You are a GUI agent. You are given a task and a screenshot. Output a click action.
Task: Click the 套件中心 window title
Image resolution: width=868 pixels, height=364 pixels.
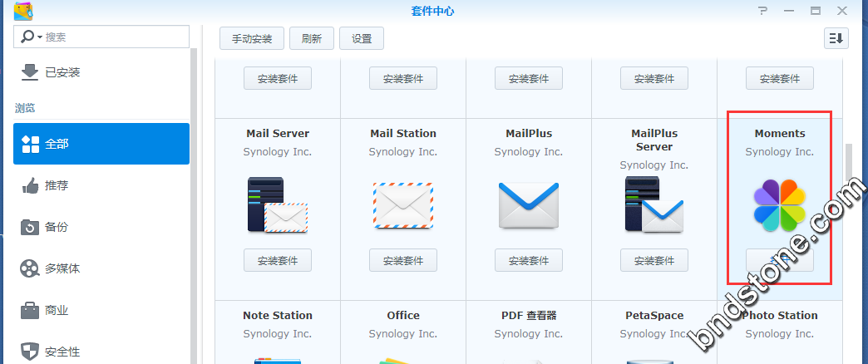433,11
